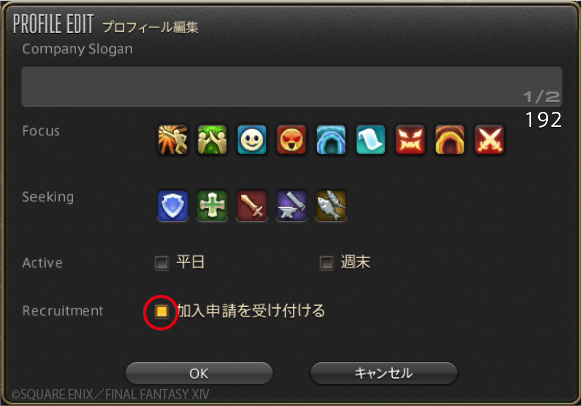Click the キャンセル cancel button
The width and height of the screenshot is (582, 406).
coord(384,373)
